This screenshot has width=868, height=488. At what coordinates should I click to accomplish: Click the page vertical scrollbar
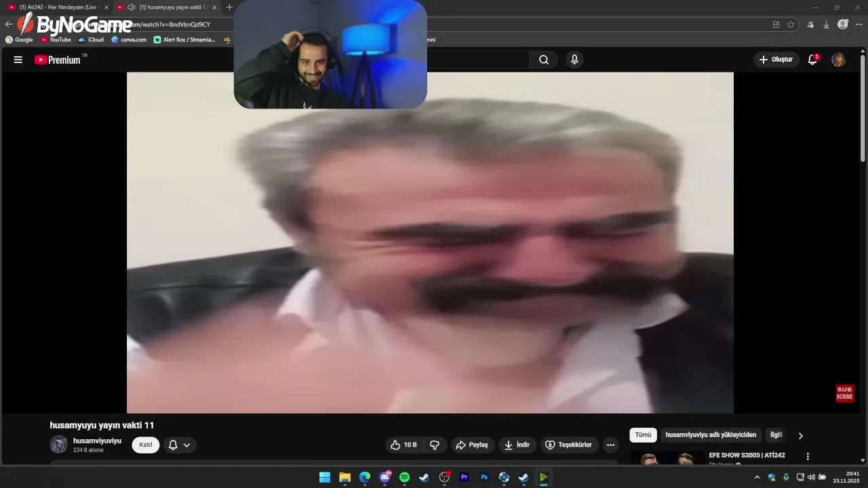(863, 108)
